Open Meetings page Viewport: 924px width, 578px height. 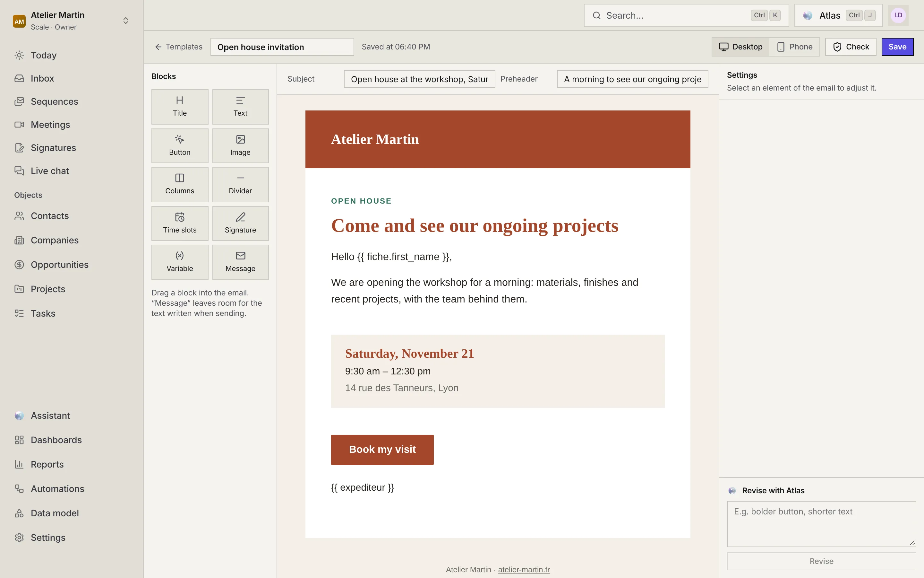(x=72, y=125)
